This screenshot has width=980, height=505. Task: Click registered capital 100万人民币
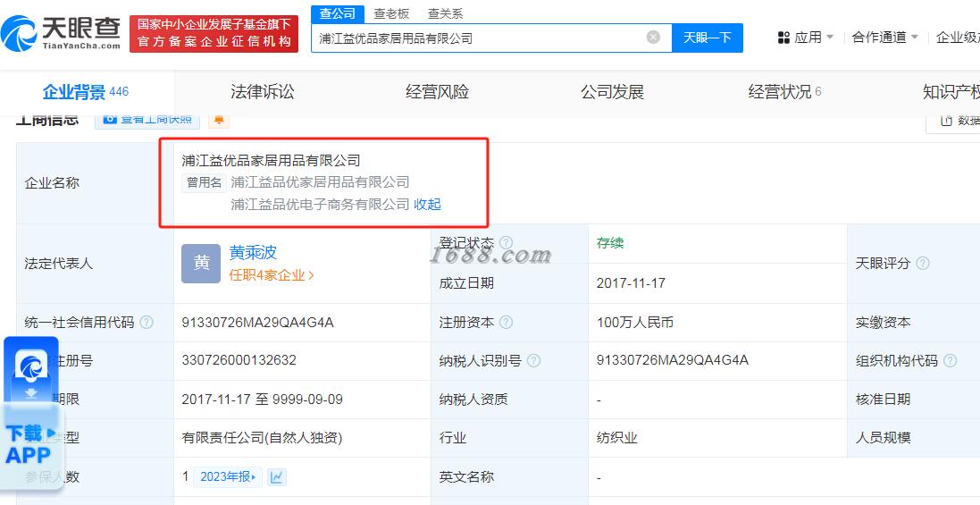(635, 323)
